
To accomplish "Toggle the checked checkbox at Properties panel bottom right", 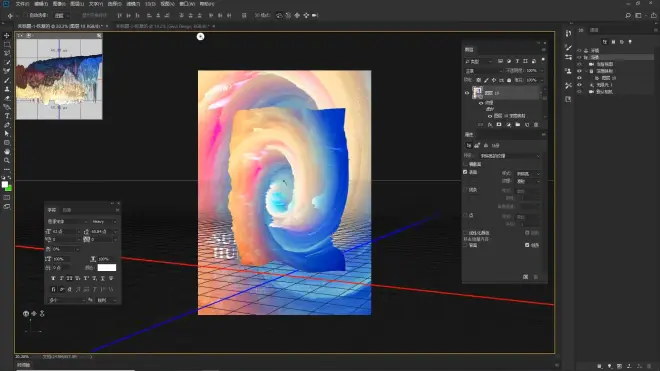I will (527, 245).
